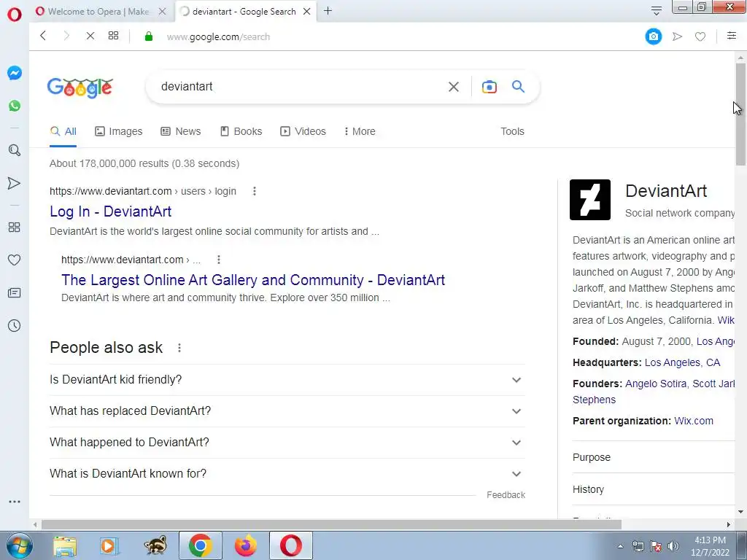Launch Google Chrome from taskbar
Image resolution: width=747 pixels, height=560 pixels.
[200, 545]
